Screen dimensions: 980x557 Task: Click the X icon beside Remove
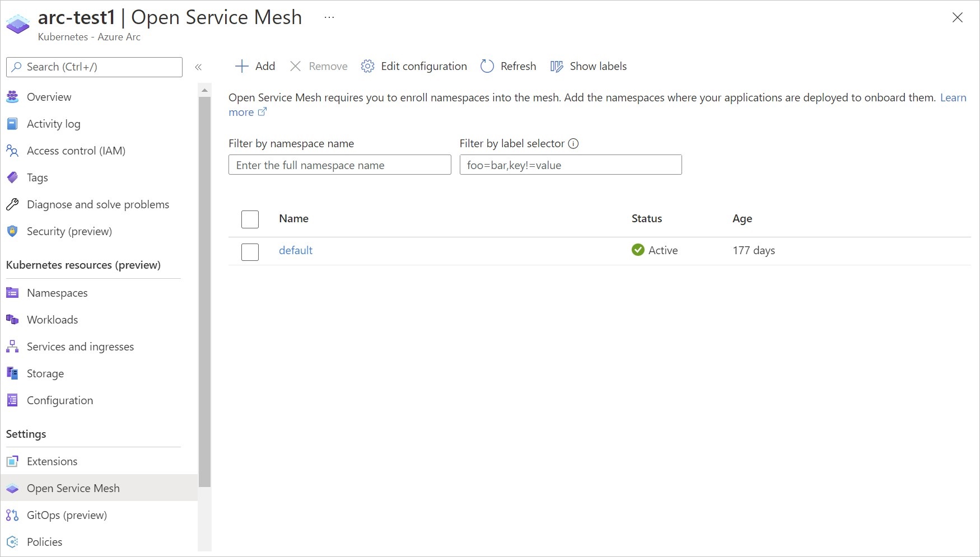tap(295, 66)
